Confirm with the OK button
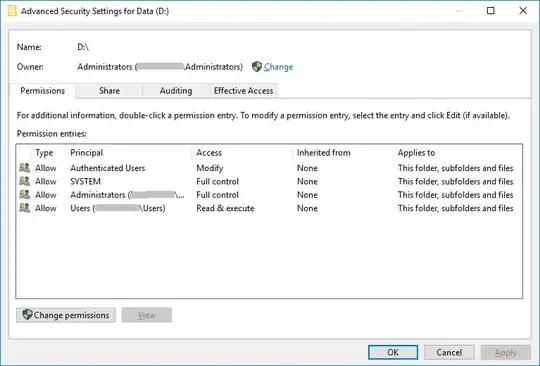The height and width of the screenshot is (366, 540). [393, 353]
